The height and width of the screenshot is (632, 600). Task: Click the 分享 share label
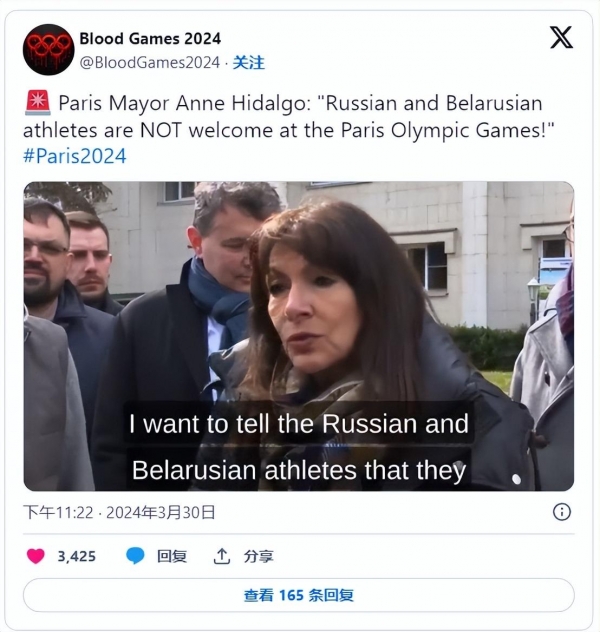pyautogui.click(x=259, y=556)
